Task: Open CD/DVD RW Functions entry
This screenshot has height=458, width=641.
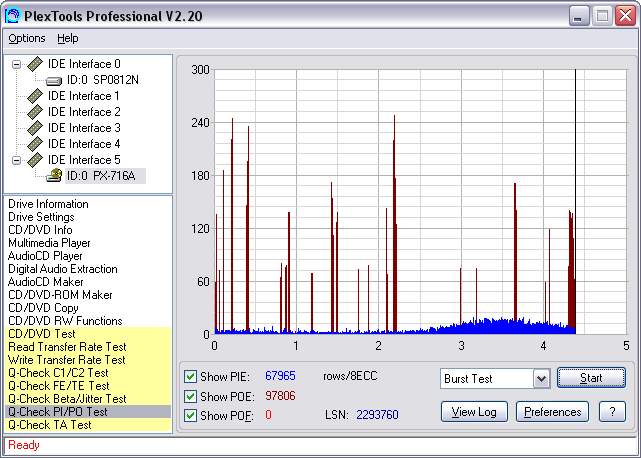Action: (65, 321)
